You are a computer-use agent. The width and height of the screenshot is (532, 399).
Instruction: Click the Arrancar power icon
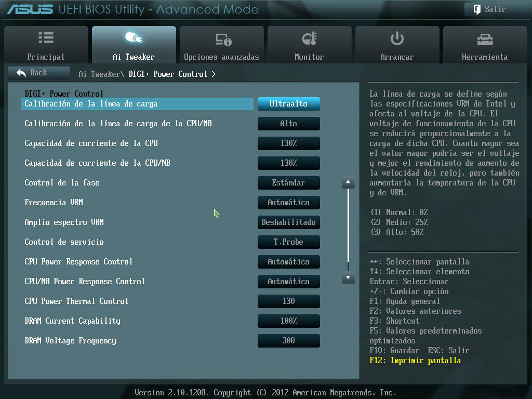click(x=397, y=38)
